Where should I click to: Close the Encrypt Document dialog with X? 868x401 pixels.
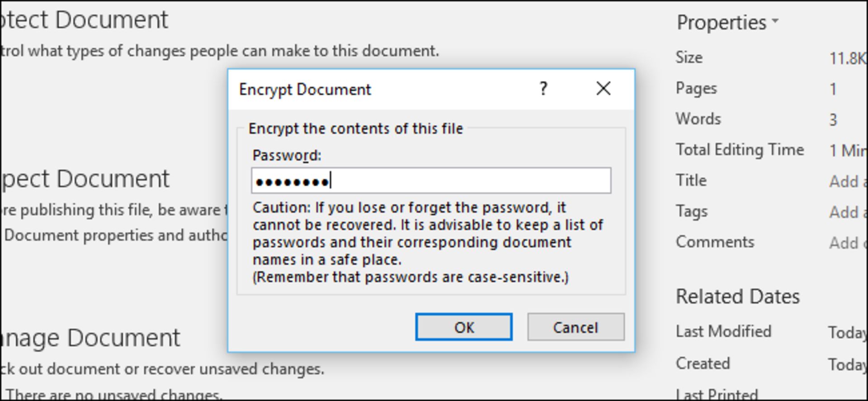tap(604, 89)
